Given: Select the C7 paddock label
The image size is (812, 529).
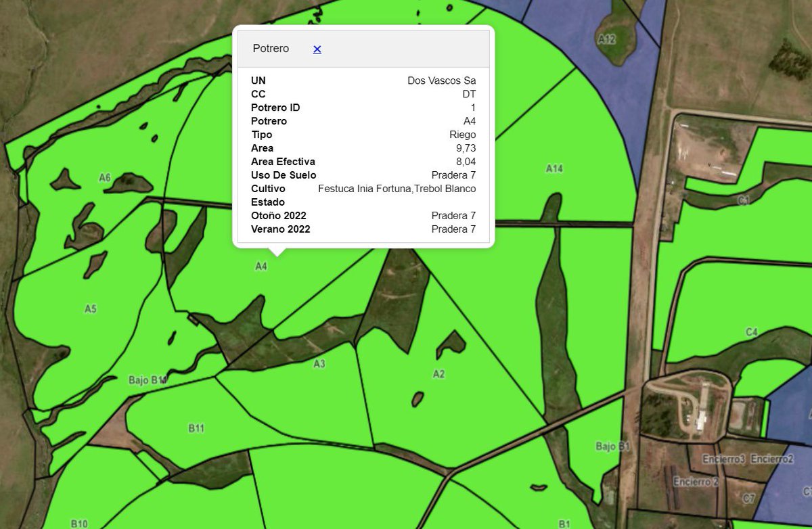Looking at the screenshot, I should pos(748,499).
